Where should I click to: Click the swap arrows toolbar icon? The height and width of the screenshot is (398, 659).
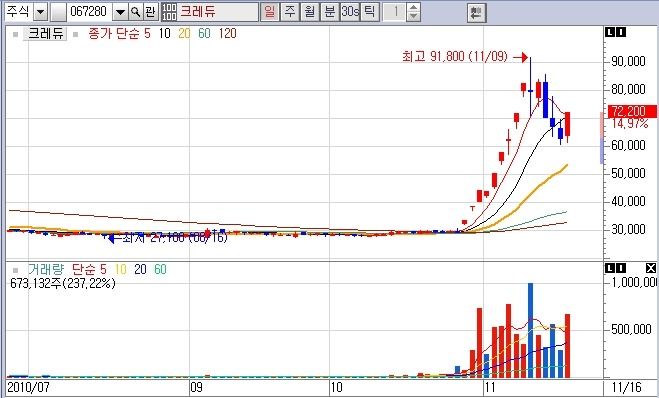click(477, 13)
